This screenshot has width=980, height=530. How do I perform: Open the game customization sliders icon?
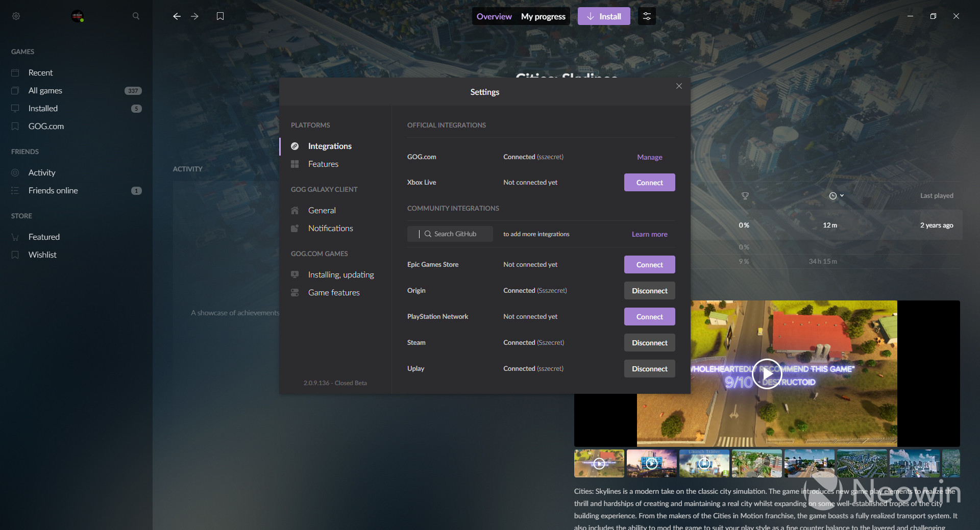coord(647,16)
